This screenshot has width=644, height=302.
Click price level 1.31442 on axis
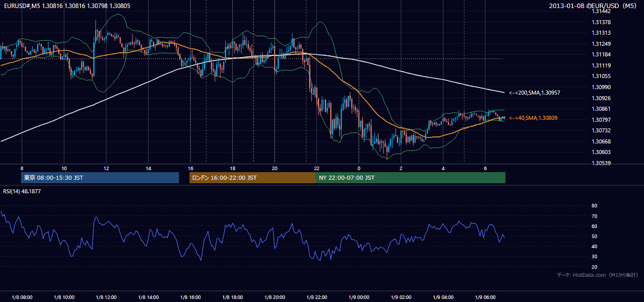tap(602, 11)
